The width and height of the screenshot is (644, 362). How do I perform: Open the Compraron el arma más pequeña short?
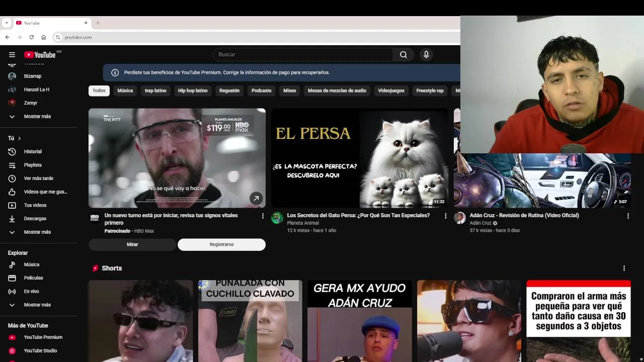[579, 321]
